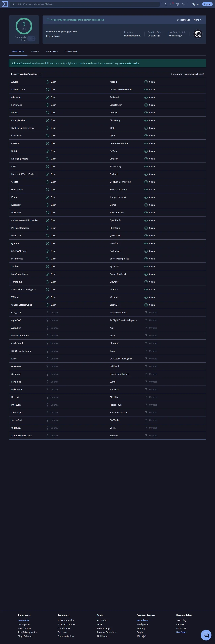Click the Join our Community link
This screenshot has height=644, width=215.
pyautogui.click(x=22, y=63)
